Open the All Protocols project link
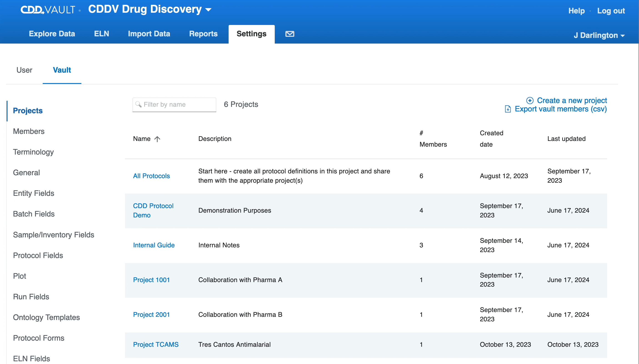The height and width of the screenshot is (364, 639). 151,176
